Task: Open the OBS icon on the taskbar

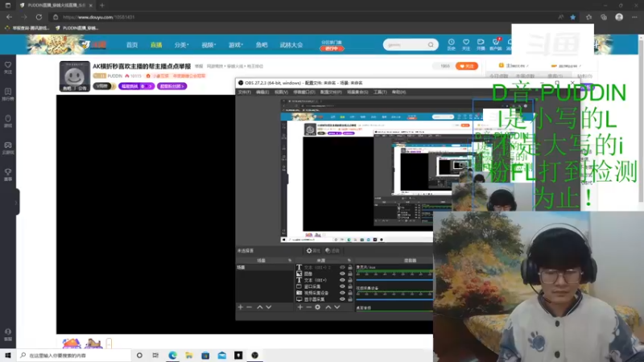Action: (254, 356)
